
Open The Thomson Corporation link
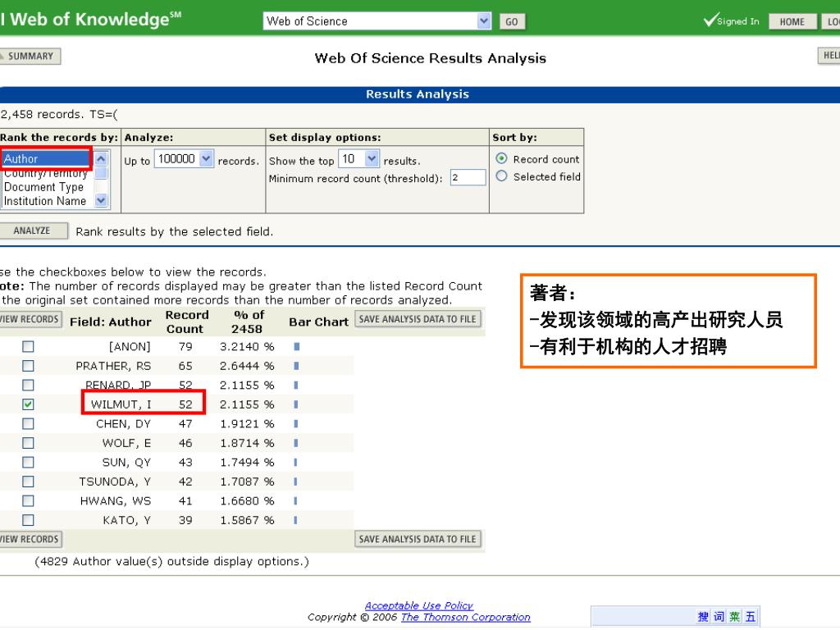(x=466, y=617)
